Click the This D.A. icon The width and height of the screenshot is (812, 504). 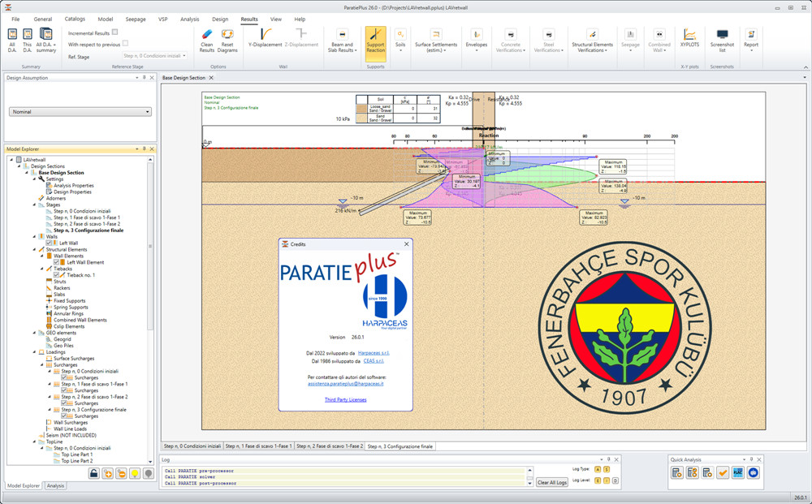coord(27,34)
